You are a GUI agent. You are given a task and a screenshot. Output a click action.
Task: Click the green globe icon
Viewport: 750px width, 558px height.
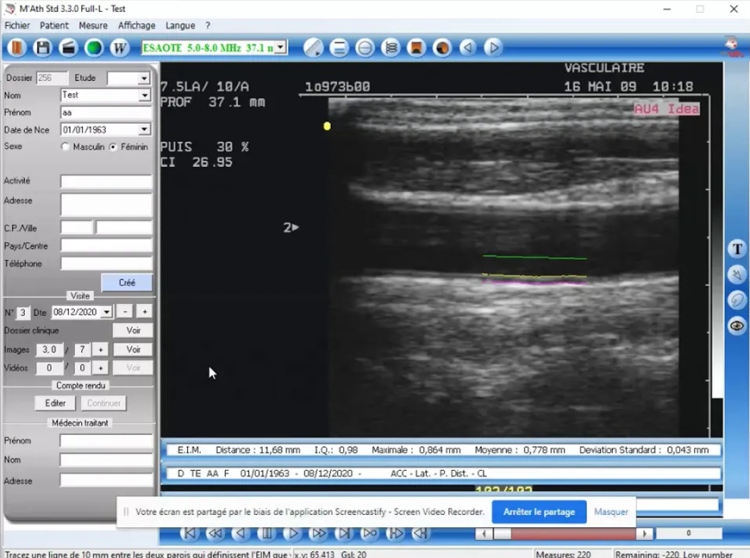pyautogui.click(x=94, y=48)
